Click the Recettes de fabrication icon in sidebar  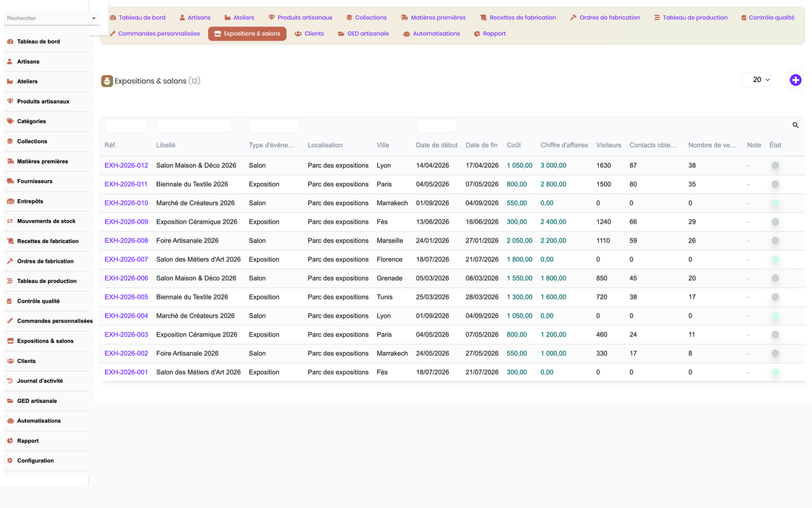10,241
